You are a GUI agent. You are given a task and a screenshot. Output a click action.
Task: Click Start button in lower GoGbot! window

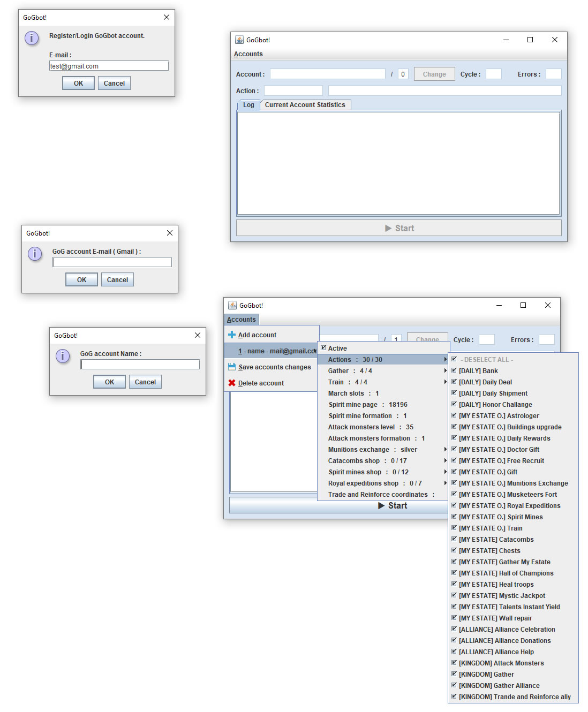338,505
